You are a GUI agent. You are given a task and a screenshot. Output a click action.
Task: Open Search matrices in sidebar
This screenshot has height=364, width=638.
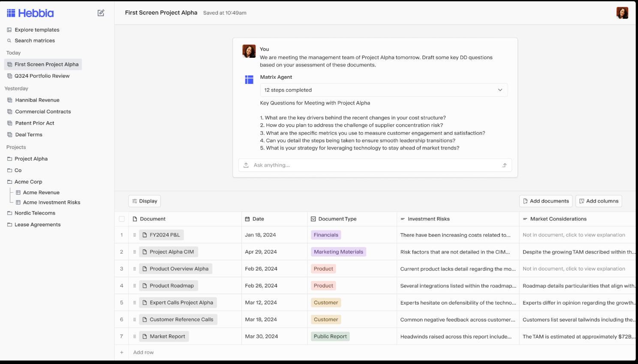click(x=31, y=41)
